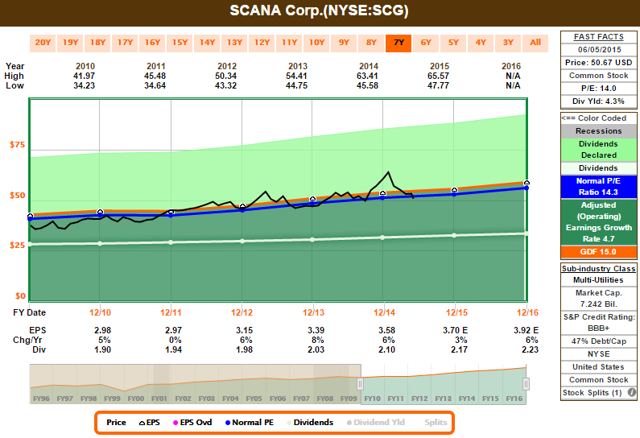This screenshot has height=438, width=640.
Task: Click FY05 in the overview timeline
Action: point(254,398)
